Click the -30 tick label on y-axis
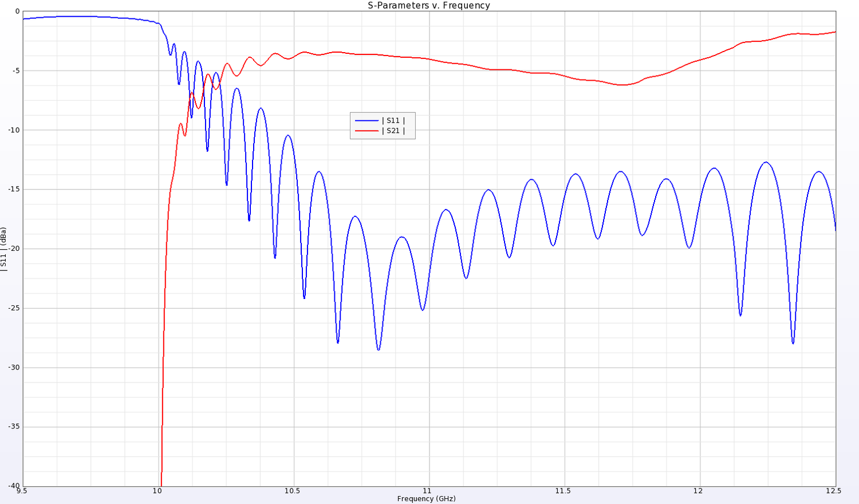 coord(13,368)
